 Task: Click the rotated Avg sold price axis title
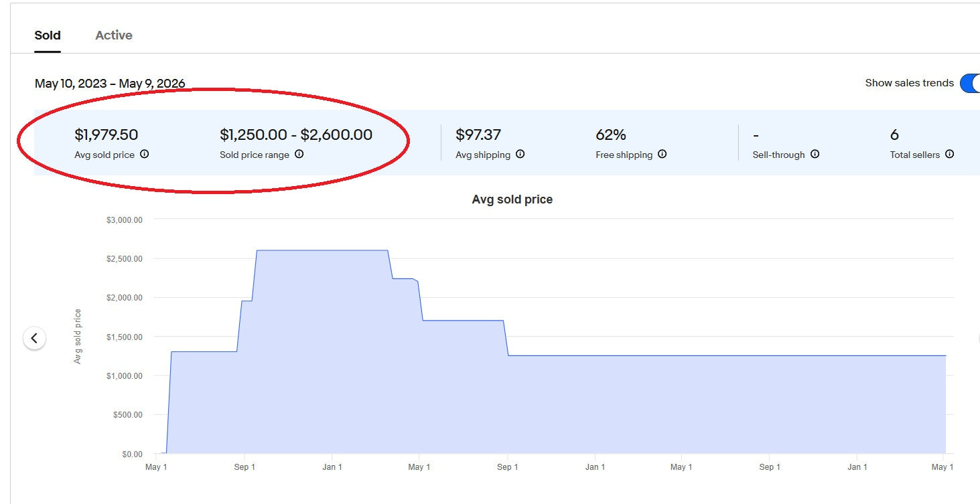(x=78, y=336)
